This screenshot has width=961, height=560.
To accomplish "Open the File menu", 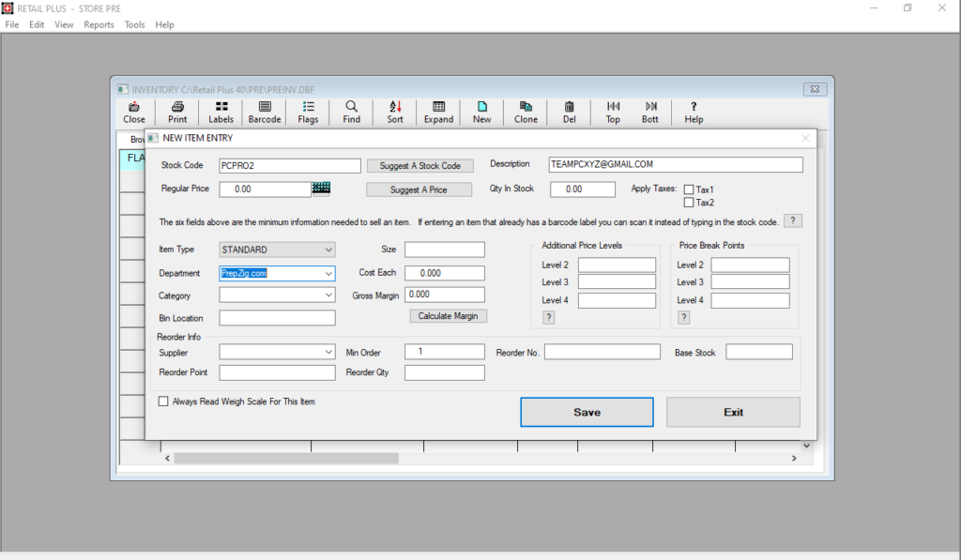I will (12, 24).
